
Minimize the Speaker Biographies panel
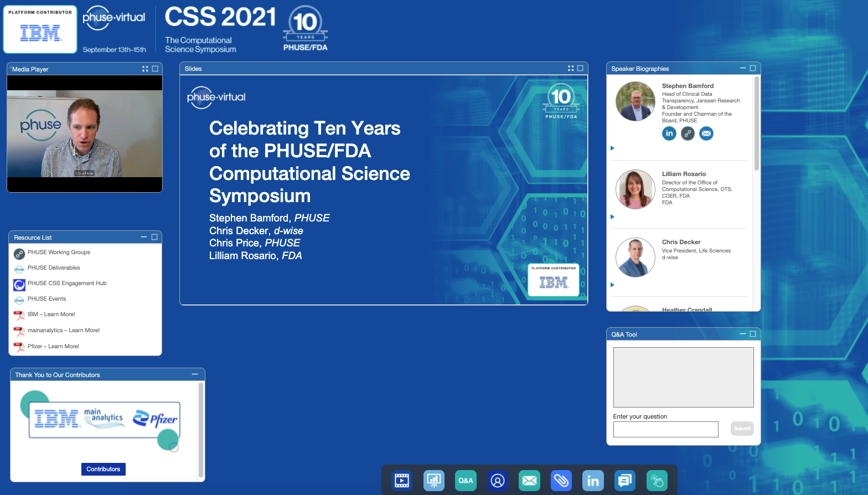click(x=743, y=68)
